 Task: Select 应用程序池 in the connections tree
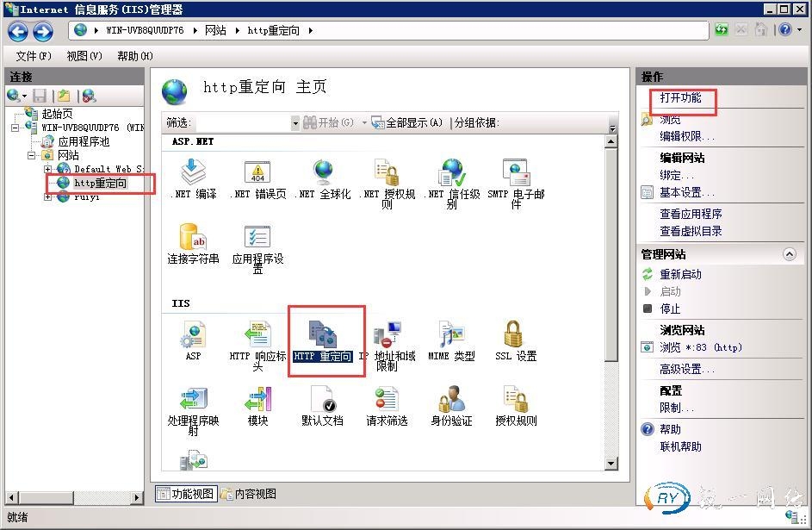pos(83,141)
